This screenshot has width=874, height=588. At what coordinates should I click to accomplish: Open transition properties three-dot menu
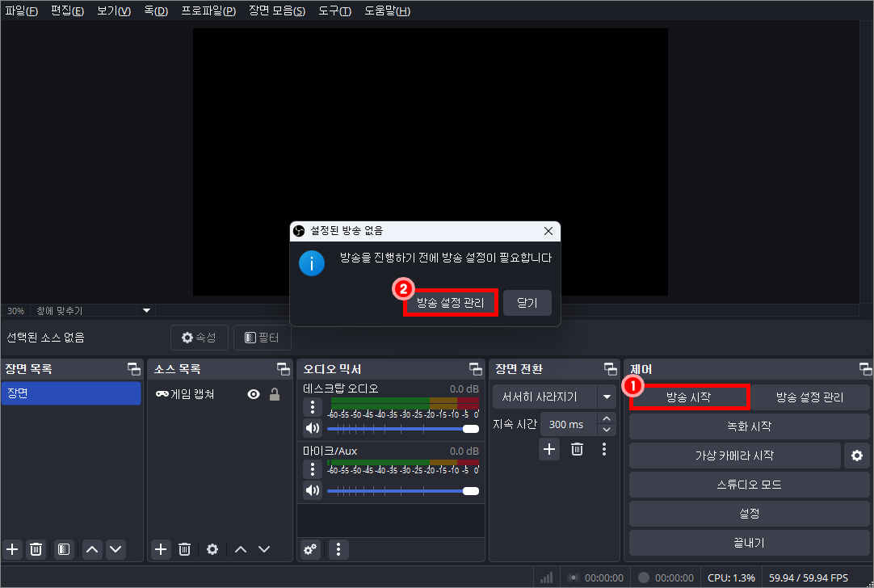604,449
